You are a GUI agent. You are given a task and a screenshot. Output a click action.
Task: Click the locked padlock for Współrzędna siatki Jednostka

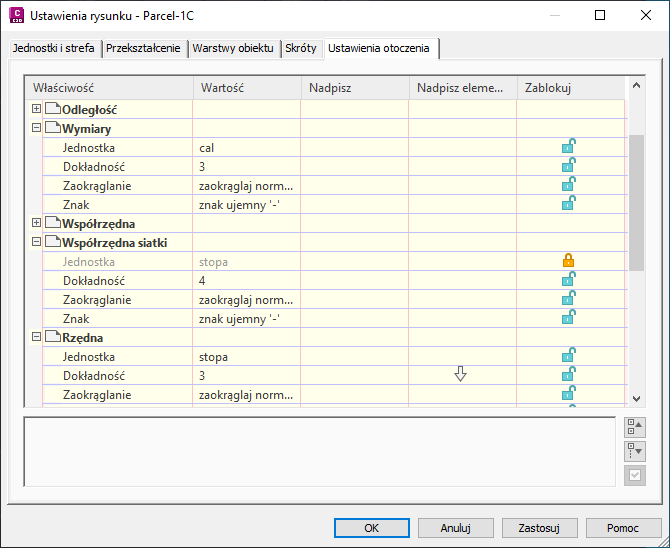568,262
